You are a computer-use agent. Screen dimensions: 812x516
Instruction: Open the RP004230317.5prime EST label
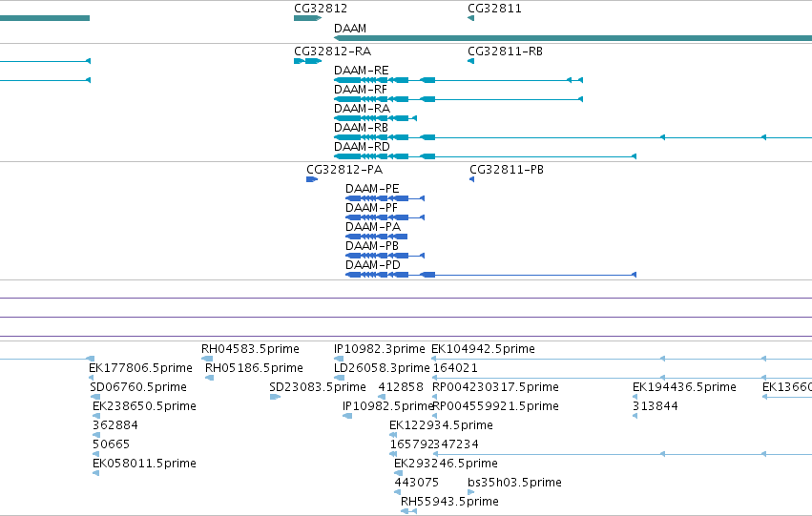point(495,387)
